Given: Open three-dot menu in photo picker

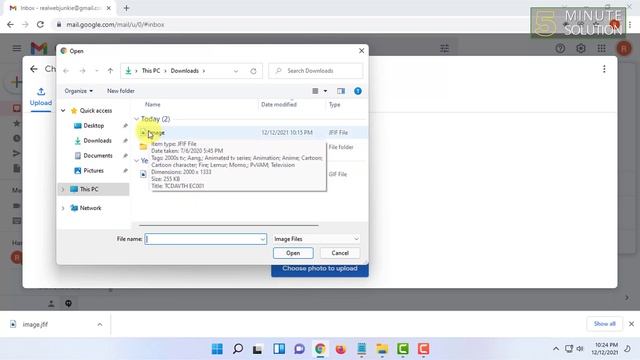Looking at the screenshot, I should 604,69.
